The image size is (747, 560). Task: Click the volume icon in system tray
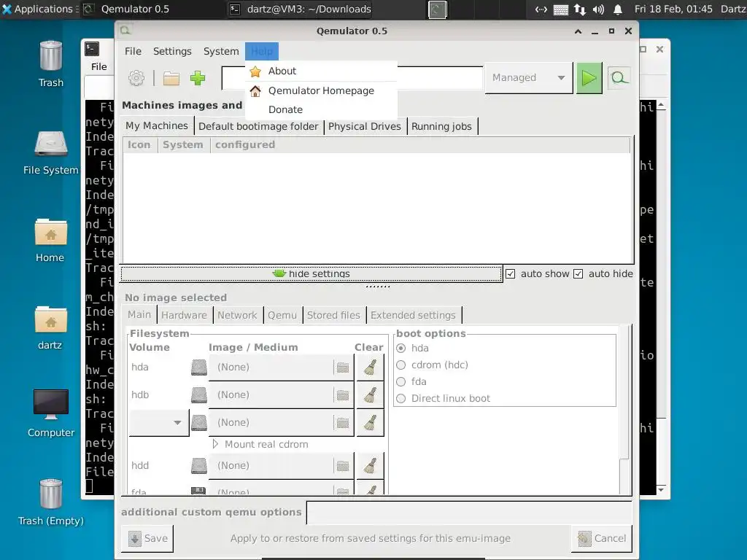[598, 9]
